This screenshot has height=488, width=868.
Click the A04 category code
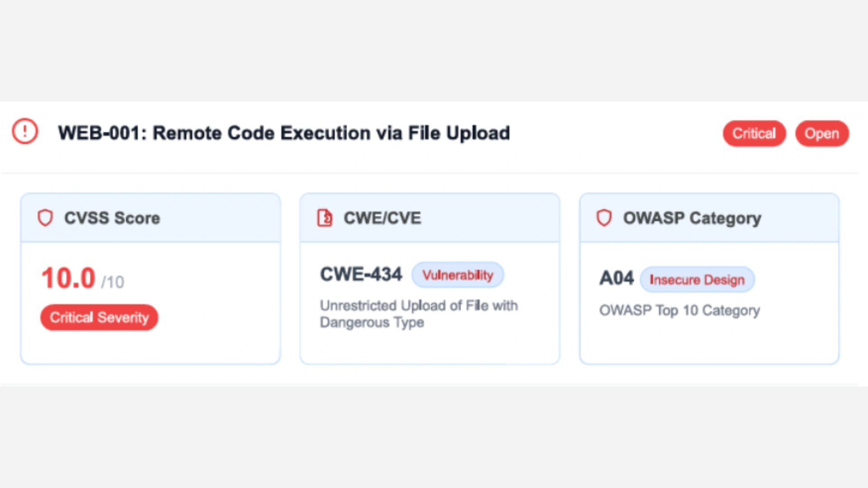point(616,278)
